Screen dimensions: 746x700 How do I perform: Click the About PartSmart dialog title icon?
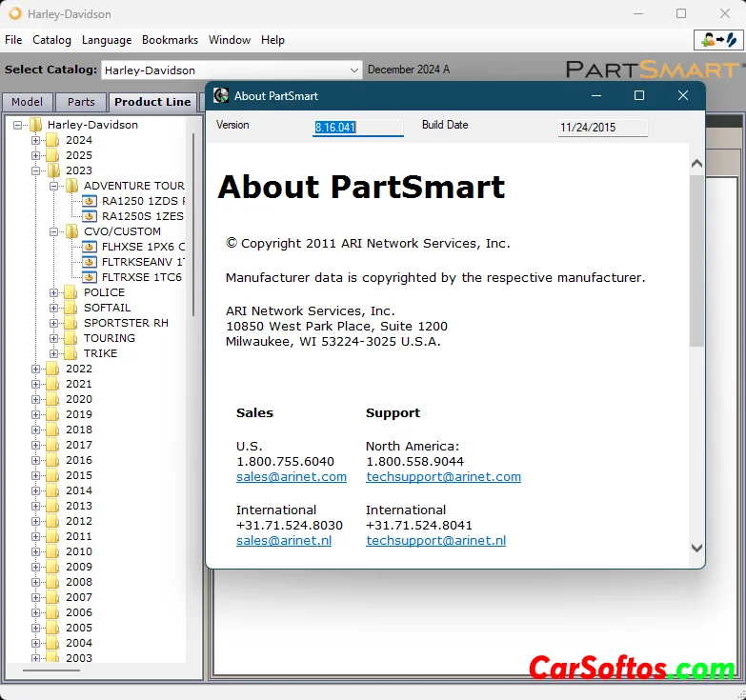(221, 95)
